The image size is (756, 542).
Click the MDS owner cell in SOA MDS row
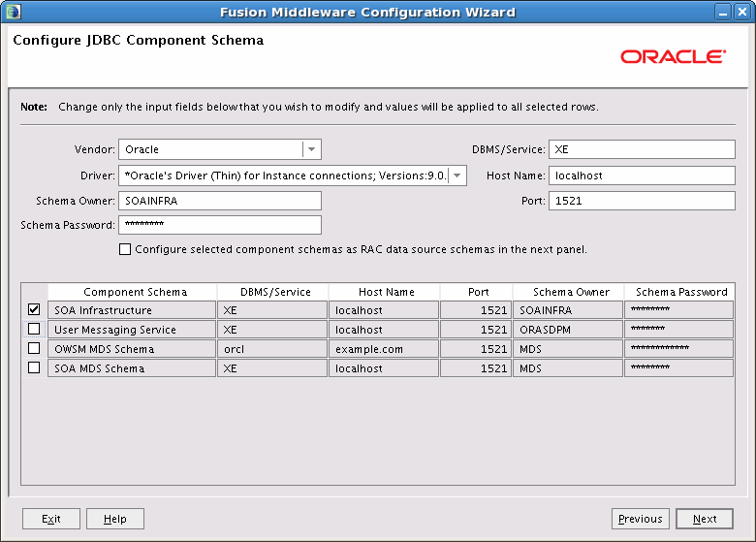coord(568,367)
